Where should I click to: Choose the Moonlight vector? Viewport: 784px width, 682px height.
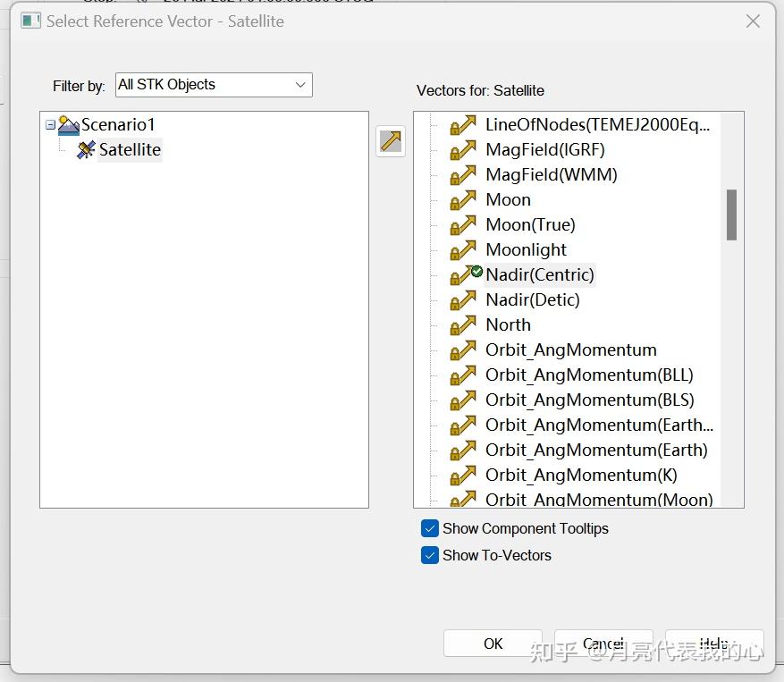(x=526, y=250)
